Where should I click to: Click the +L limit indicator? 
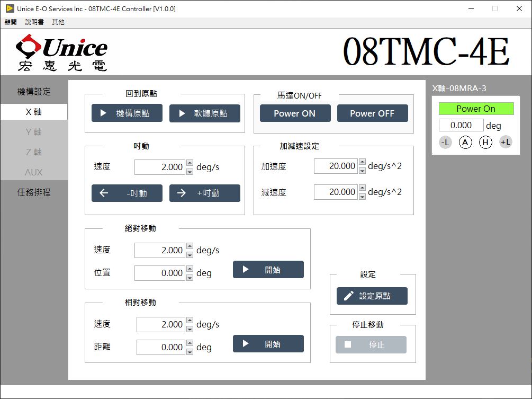click(506, 142)
